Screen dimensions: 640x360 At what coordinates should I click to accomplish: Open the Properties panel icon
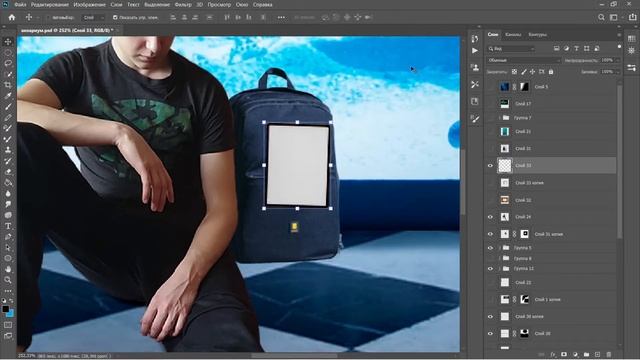coord(631,68)
